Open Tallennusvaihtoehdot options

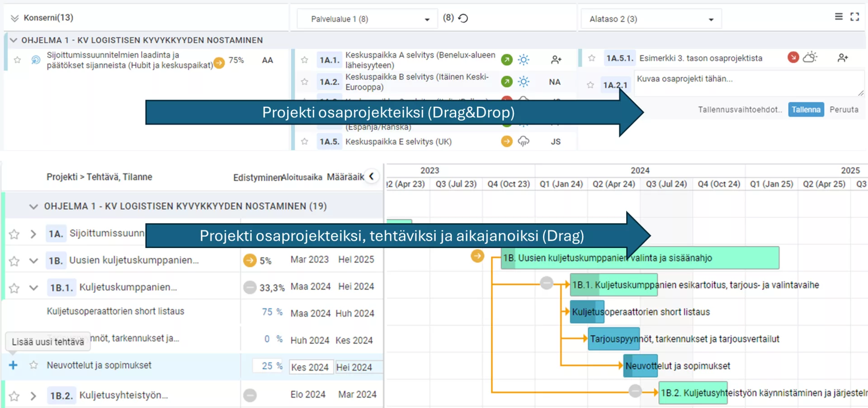point(740,109)
